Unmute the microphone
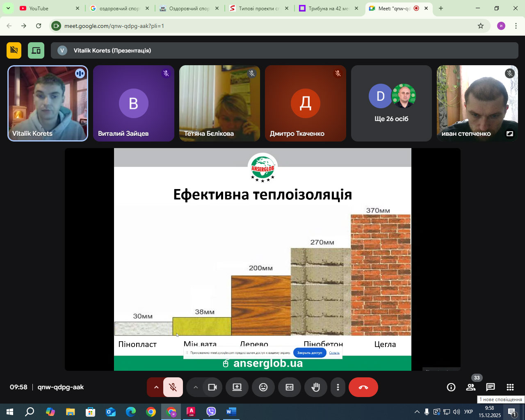Image resolution: width=525 pixels, height=420 pixels. pos(173,387)
